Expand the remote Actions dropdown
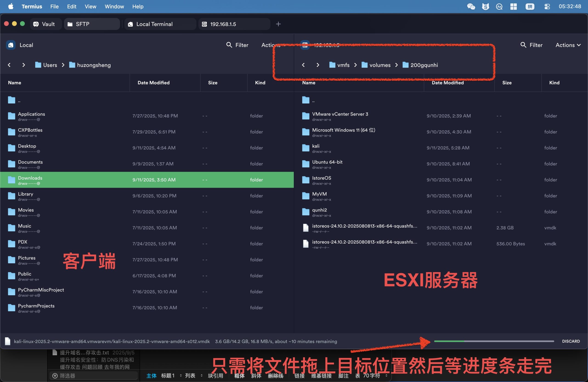The image size is (588, 382). coord(568,45)
